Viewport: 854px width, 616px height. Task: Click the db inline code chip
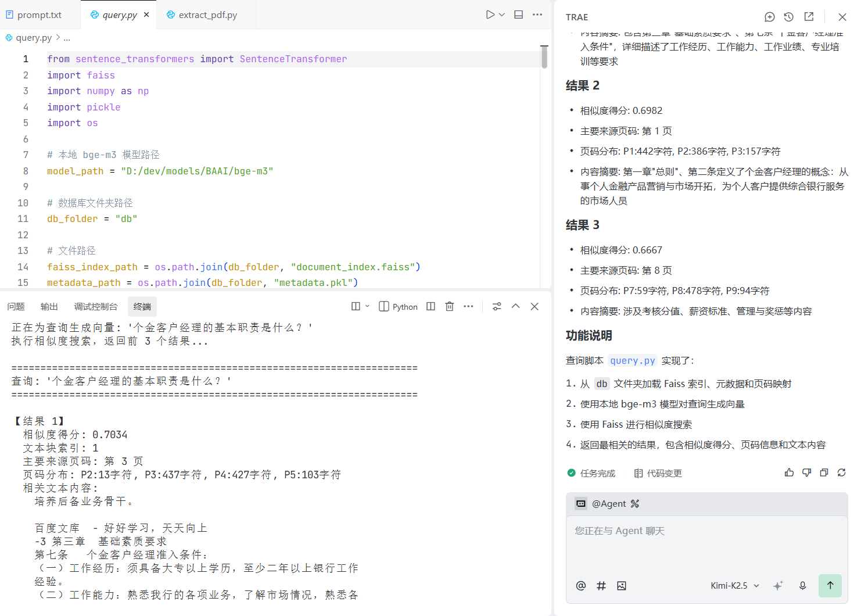(x=602, y=384)
